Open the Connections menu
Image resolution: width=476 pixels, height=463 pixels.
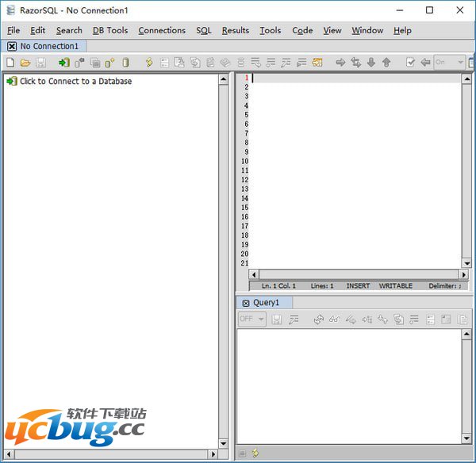click(162, 30)
